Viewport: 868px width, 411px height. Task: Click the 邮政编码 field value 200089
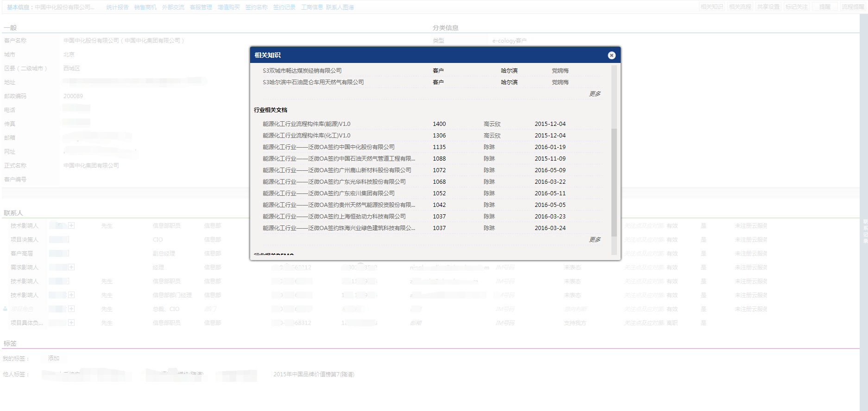73,96
